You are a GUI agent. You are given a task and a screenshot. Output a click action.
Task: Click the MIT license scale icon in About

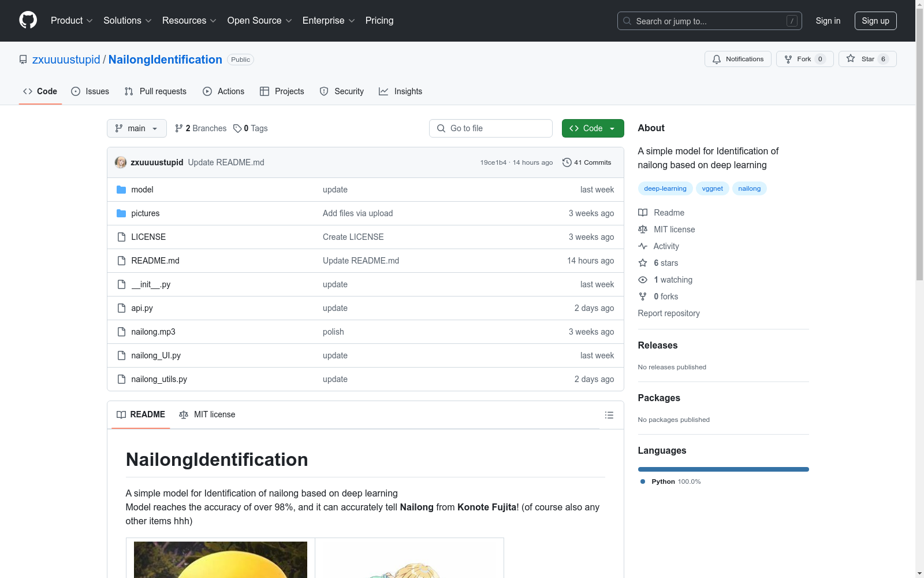click(643, 229)
